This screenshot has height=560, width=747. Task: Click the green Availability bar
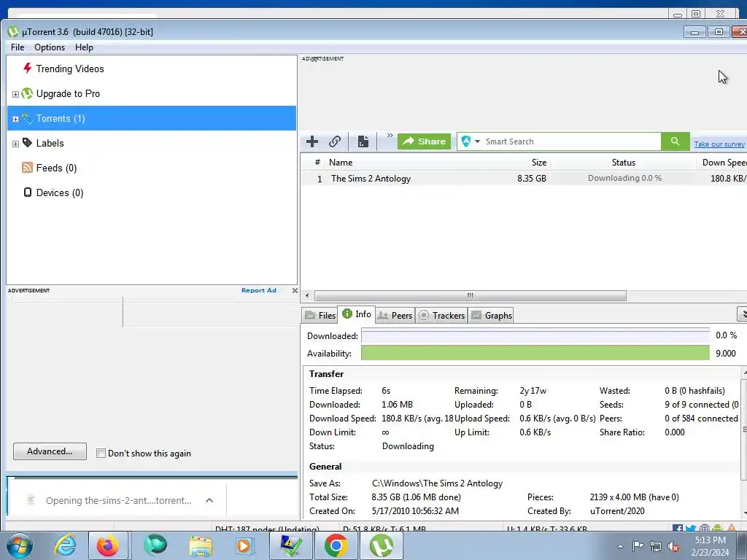(535, 354)
